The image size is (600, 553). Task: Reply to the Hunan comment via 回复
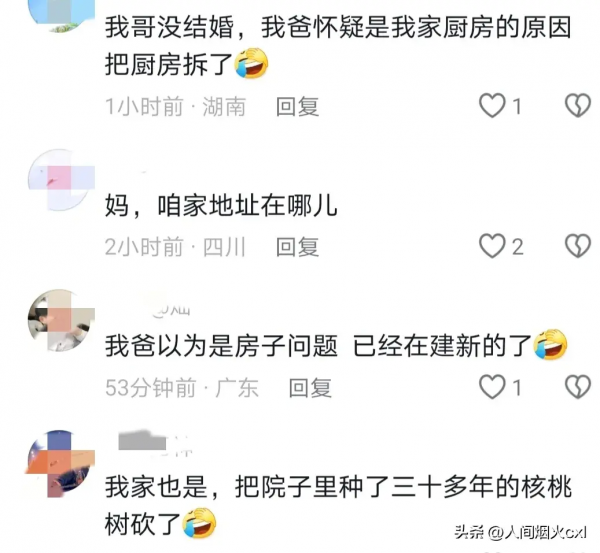[x=298, y=106]
